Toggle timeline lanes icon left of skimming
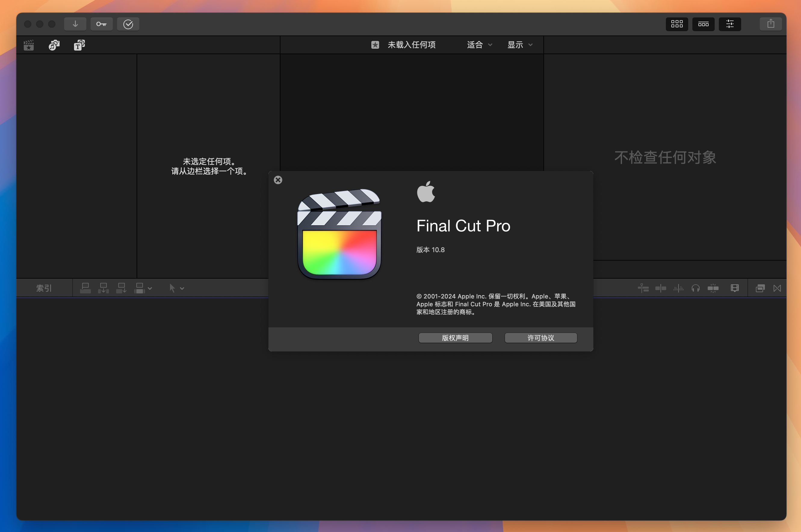Screen dimensions: 801x532 643,288
